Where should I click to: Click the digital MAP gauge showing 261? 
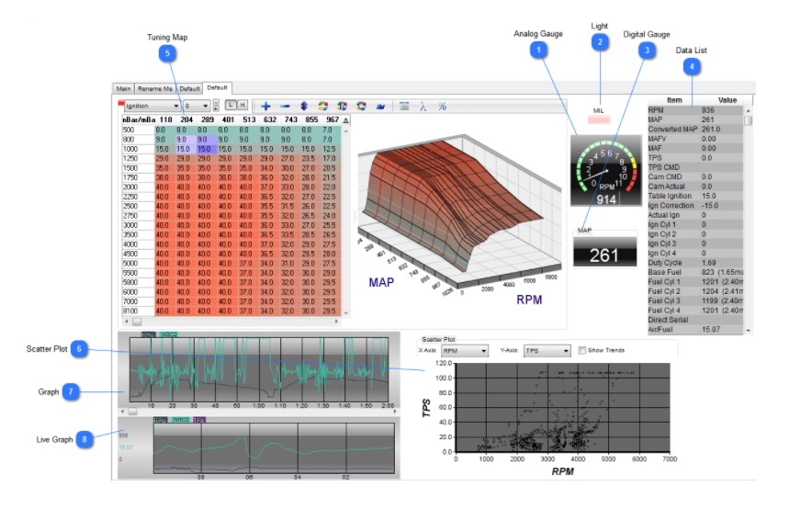point(604,252)
